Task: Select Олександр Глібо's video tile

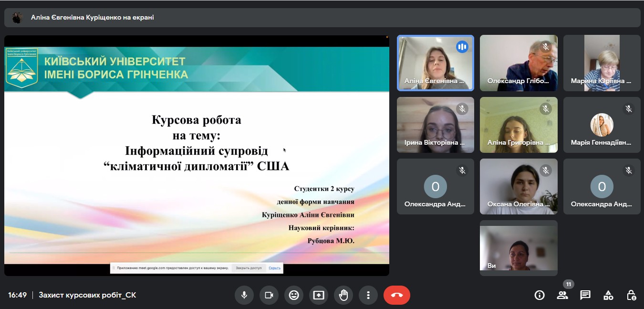Action: click(519, 63)
